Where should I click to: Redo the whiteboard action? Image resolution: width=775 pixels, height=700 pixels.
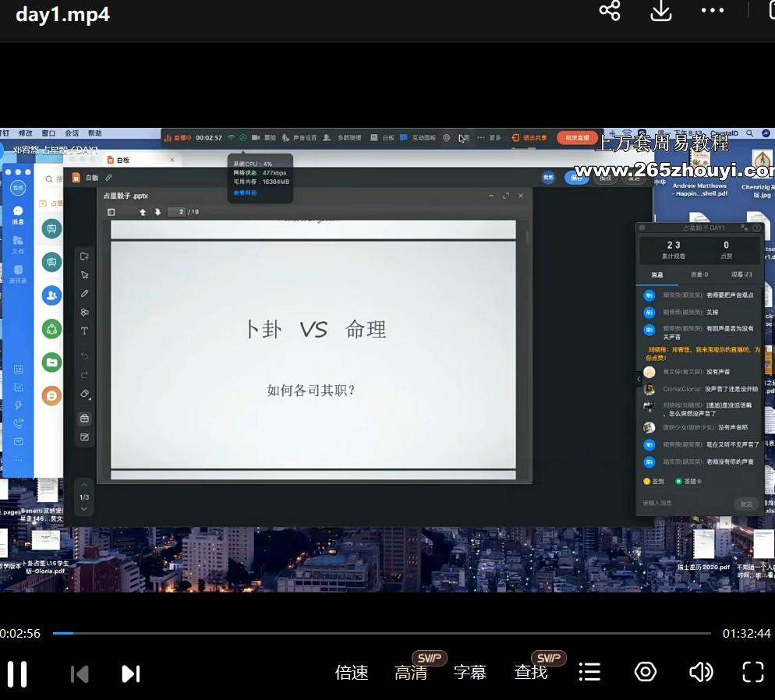(x=84, y=375)
